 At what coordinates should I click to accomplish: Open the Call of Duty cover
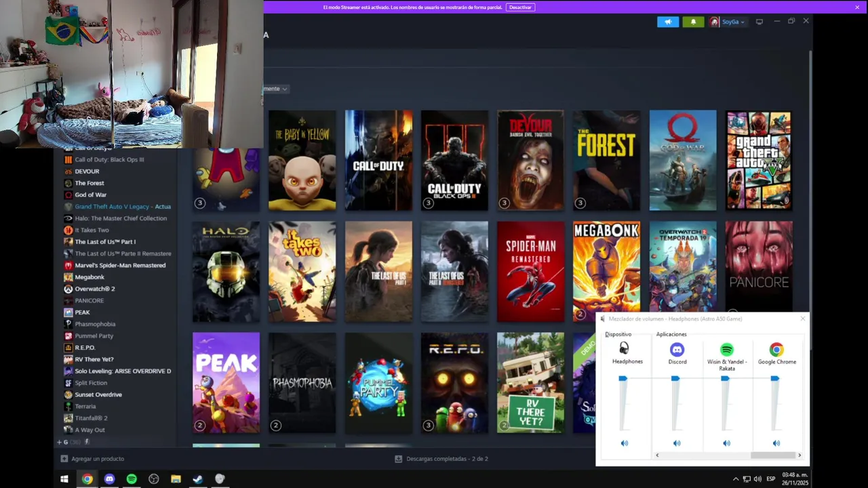tap(378, 160)
